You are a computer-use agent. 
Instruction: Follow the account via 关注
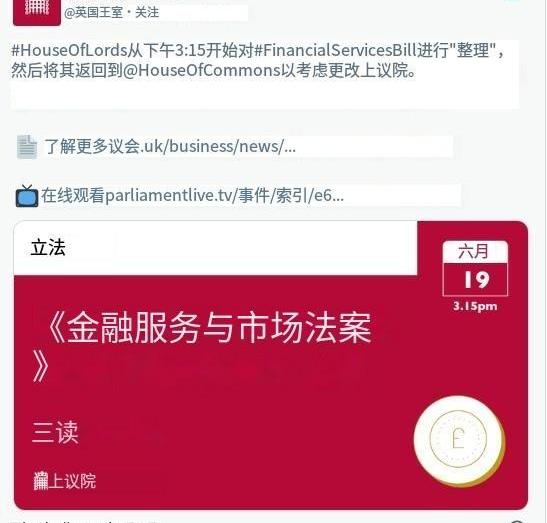click(x=147, y=13)
